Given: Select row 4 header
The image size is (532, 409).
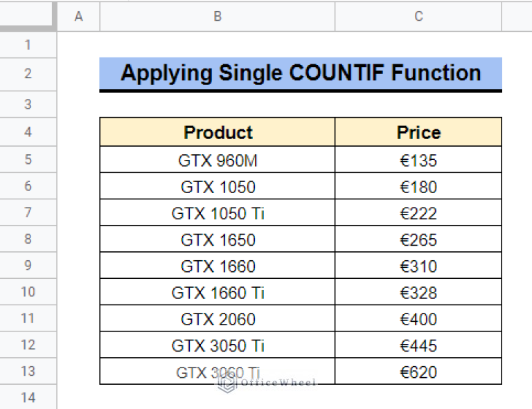Looking at the screenshot, I should [28, 131].
